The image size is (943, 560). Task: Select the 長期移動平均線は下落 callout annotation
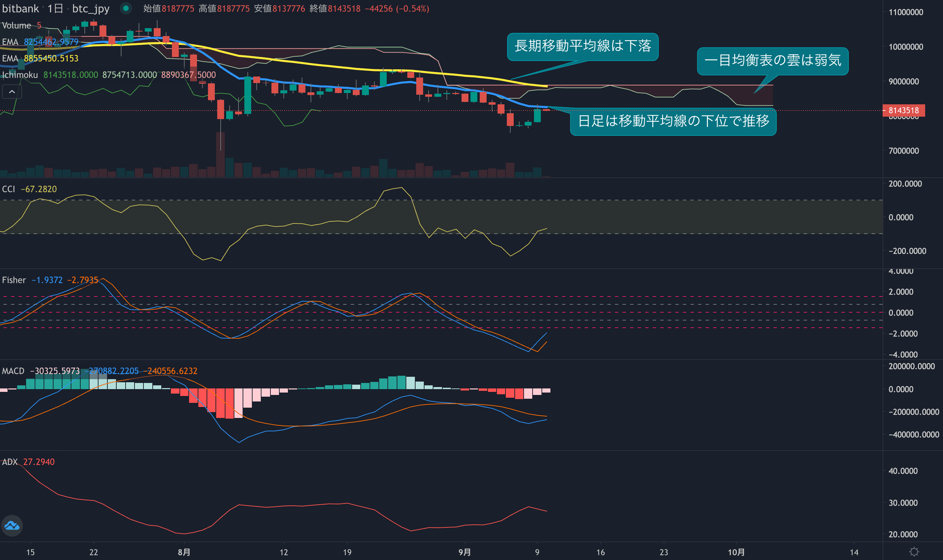click(x=582, y=46)
